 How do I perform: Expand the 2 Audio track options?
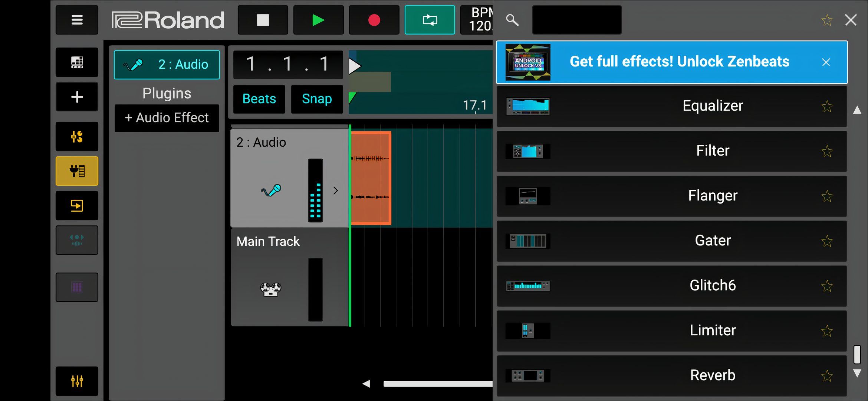(x=335, y=190)
